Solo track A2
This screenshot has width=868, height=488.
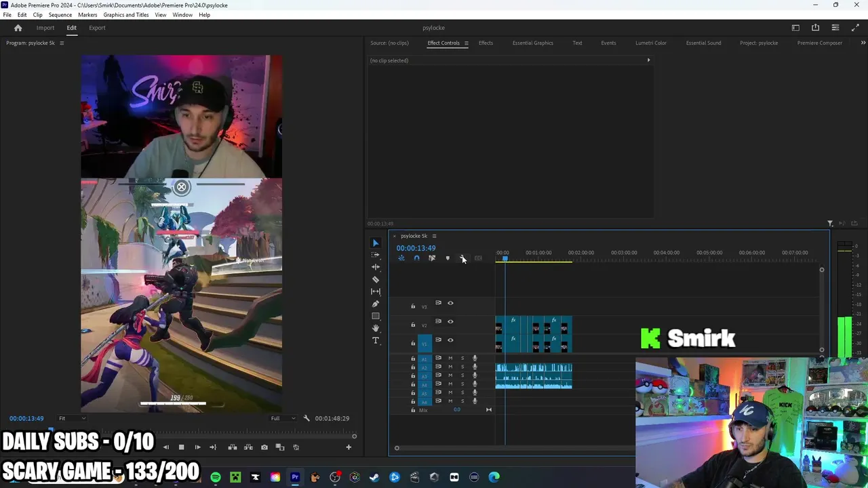pyautogui.click(x=462, y=367)
